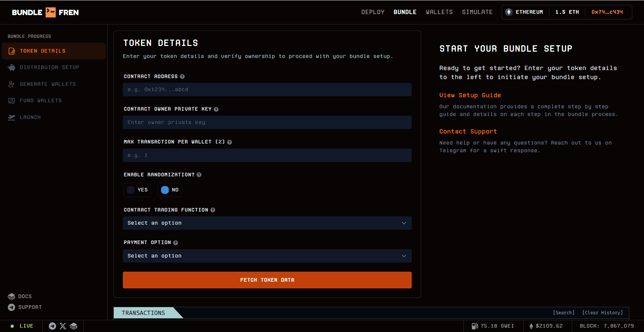Click the Contract Trading Function help icon

tap(213, 210)
